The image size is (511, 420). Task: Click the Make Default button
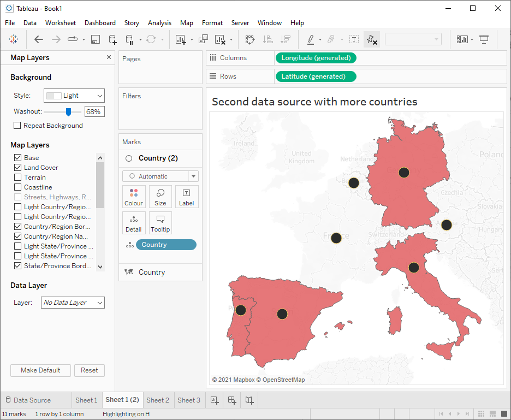[x=40, y=370]
